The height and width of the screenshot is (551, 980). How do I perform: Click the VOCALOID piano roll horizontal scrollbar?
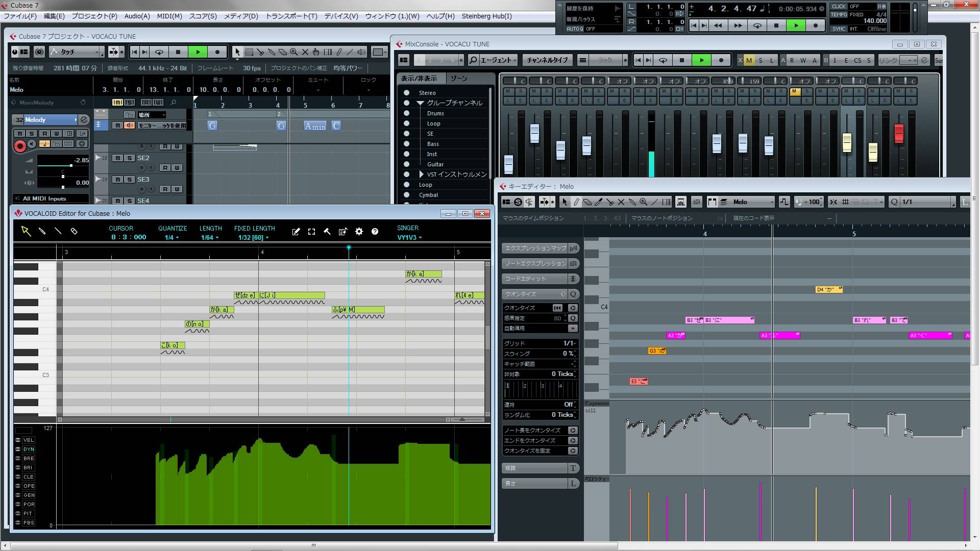point(254,419)
